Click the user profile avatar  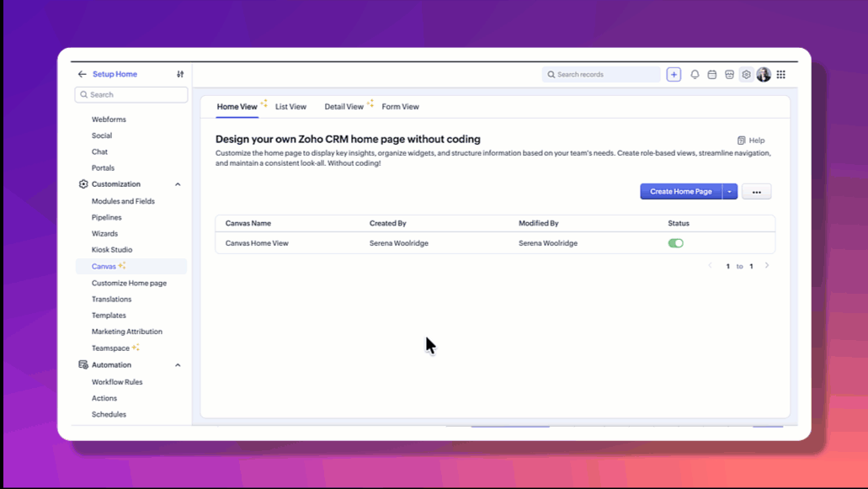tap(764, 74)
